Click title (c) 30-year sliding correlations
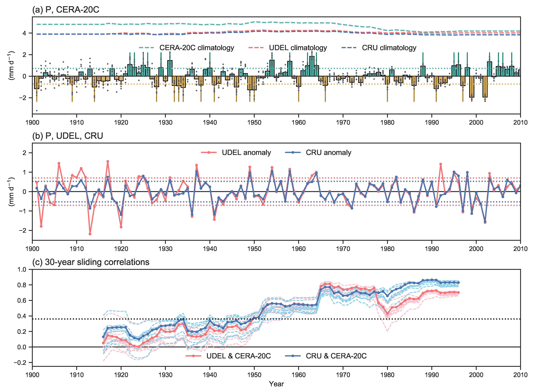The width and height of the screenshot is (534, 392). (91, 262)
